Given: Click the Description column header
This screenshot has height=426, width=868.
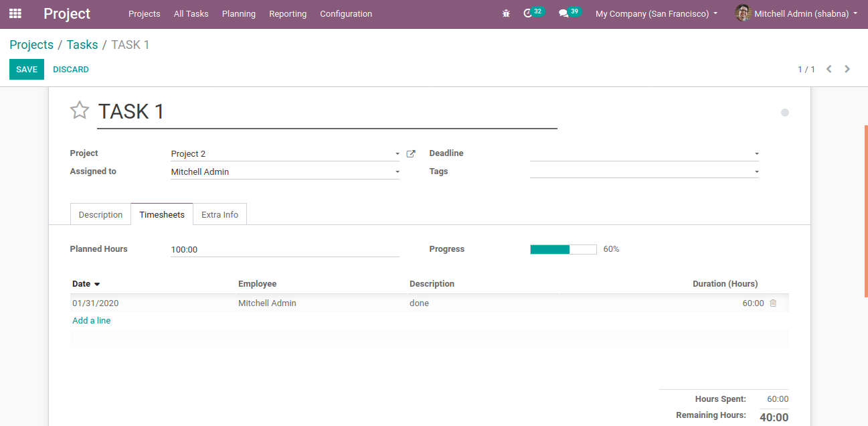Looking at the screenshot, I should coord(432,284).
